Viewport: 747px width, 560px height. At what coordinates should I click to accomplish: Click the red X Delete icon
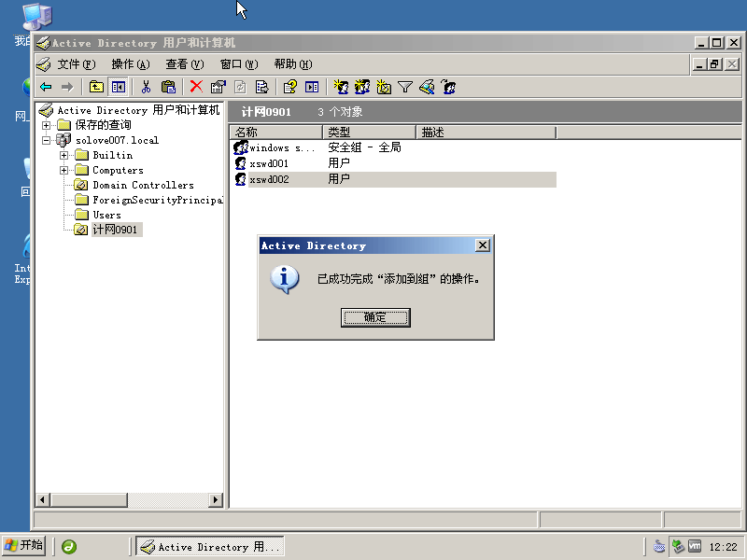pyautogui.click(x=196, y=87)
